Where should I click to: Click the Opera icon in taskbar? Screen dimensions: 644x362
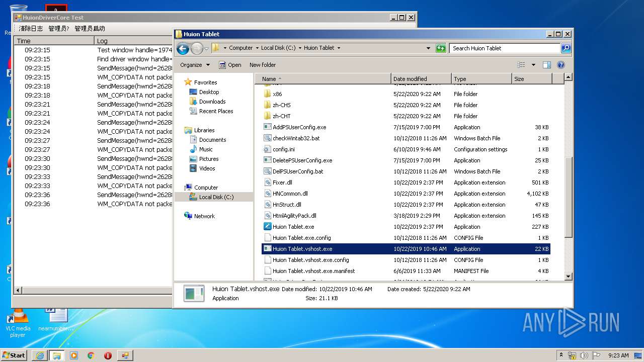(108, 355)
